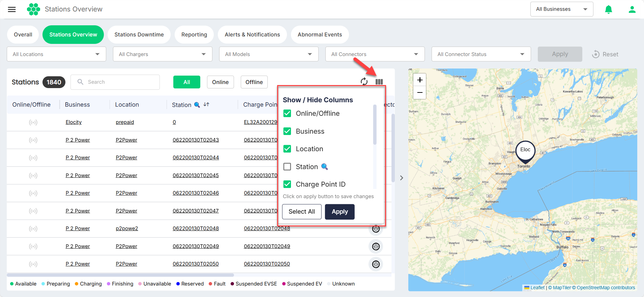Click the search magnifier in Stations search box
The width and height of the screenshot is (644, 297).
[x=80, y=82]
